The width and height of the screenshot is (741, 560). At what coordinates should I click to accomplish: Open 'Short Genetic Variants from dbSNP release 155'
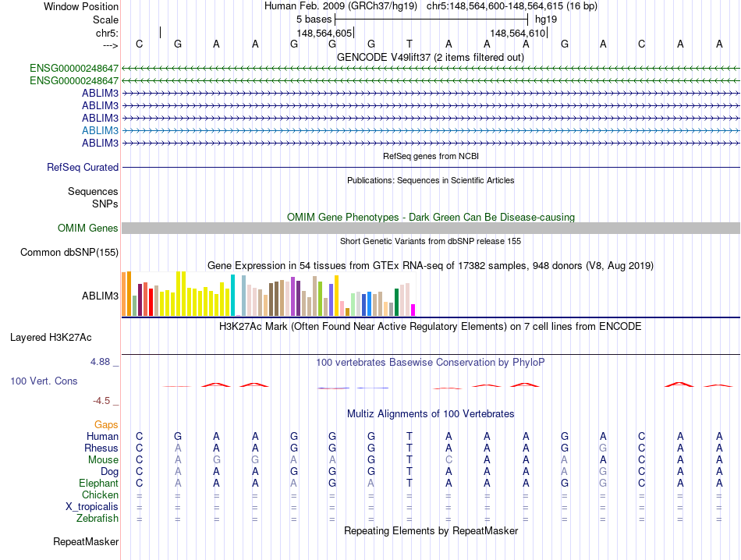[x=431, y=241]
